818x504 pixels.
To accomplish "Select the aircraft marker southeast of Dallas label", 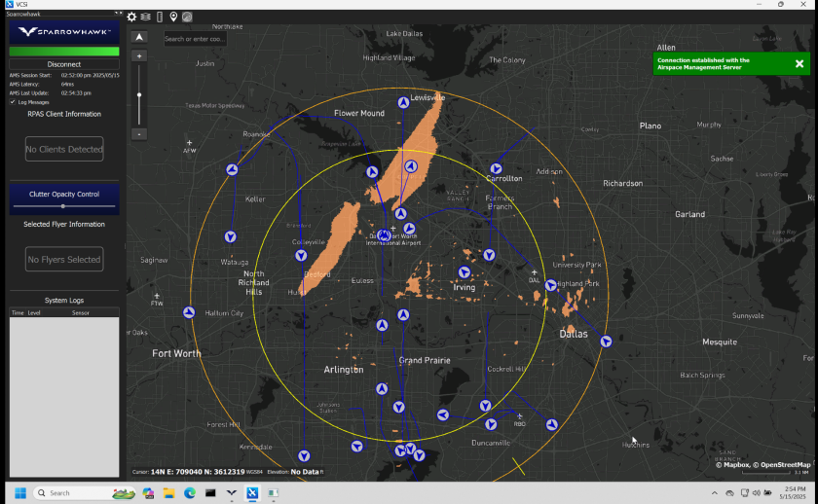I will (606, 342).
